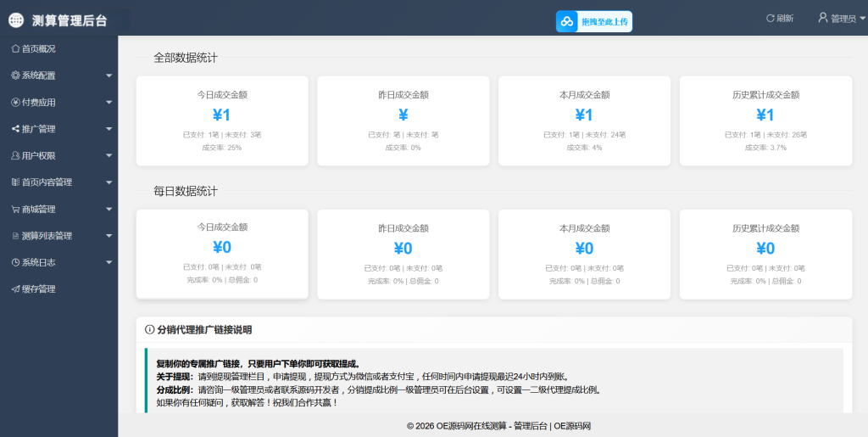This screenshot has width=868, height=437.
Task: Click 成交率: 25% text
Action: click(x=222, y=148)
